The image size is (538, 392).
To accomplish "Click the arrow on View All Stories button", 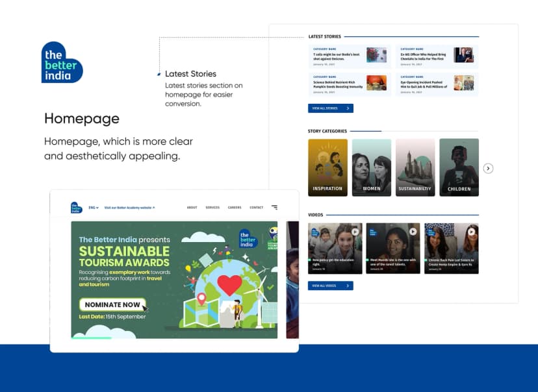I will pyautogui.click(x=348, y=108).
